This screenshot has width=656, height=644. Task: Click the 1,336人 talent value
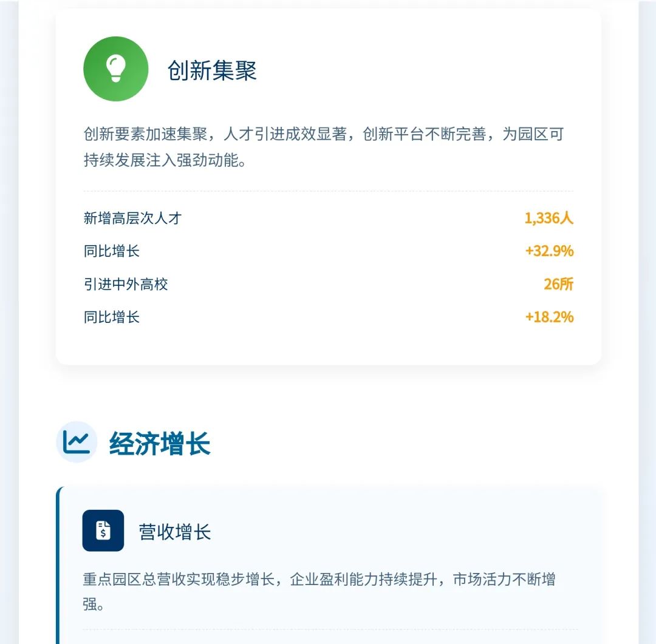tap(548, 218)
